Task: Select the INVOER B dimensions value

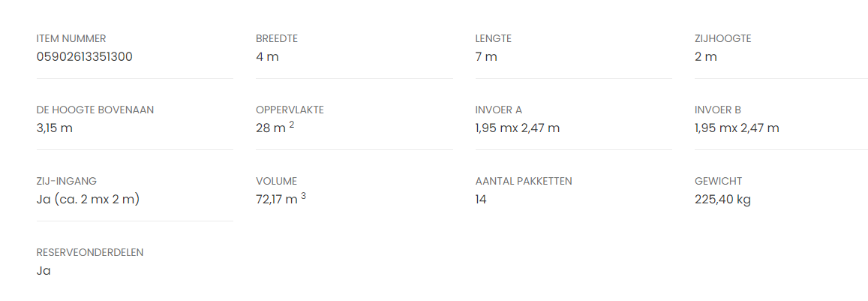Action: [x=737, y=128]
